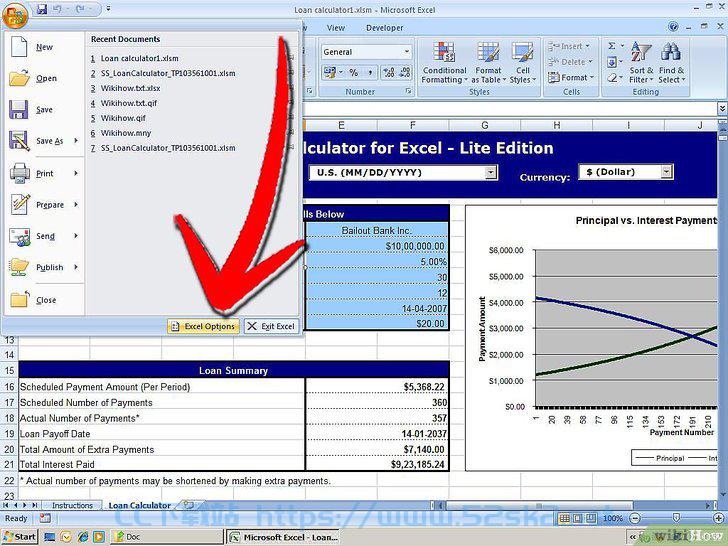Open Conditional Formatting menu
Viewport: 728px width, 546px height.
point(444,62)
